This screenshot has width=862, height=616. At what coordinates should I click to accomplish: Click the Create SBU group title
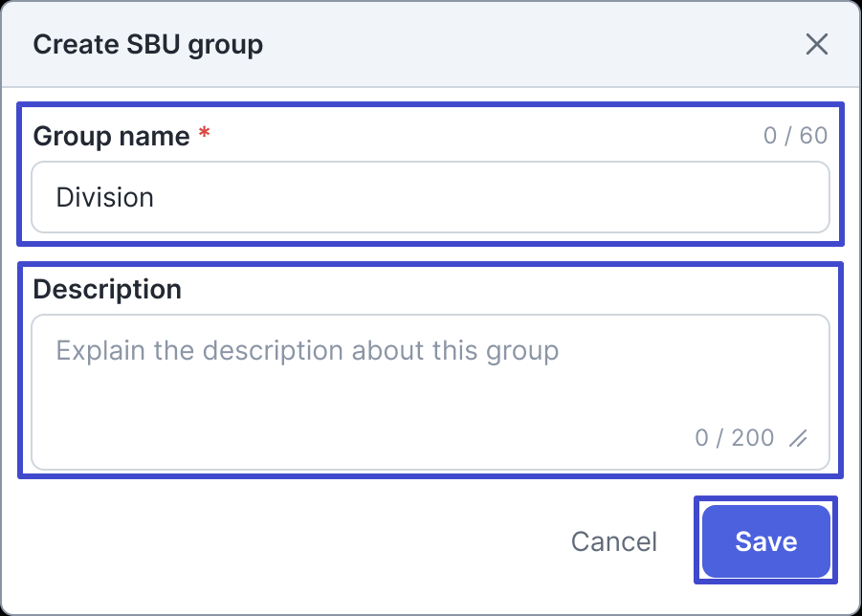149,44
